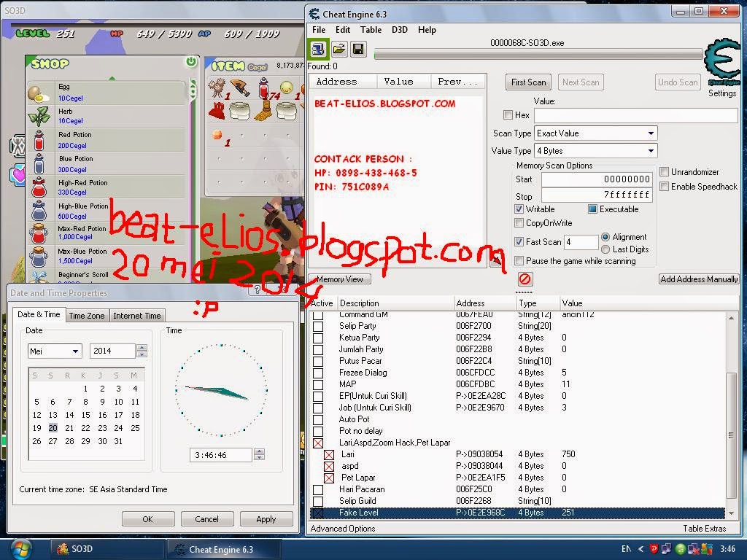Apply date and time changes
Viewport: 747px width, 560px height.
[x=266, y=519]
